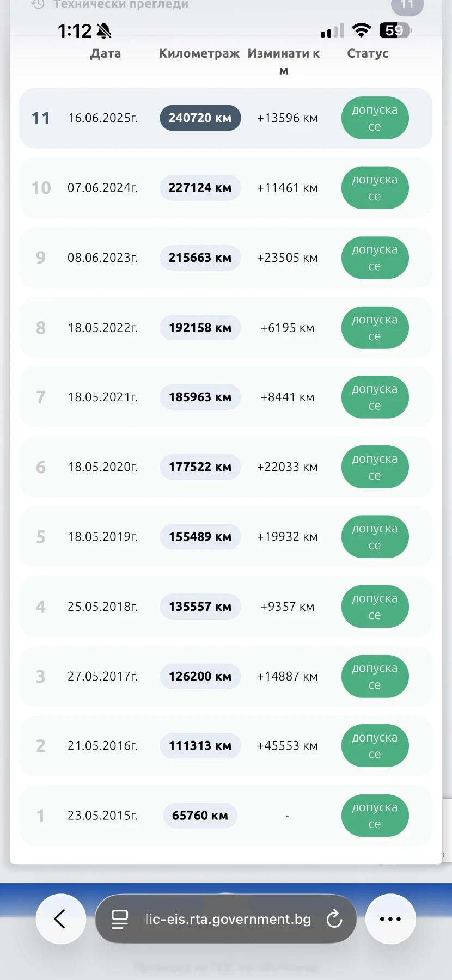
Task: Tap the 192158 км mileage badge
Action: click(200, 328)
